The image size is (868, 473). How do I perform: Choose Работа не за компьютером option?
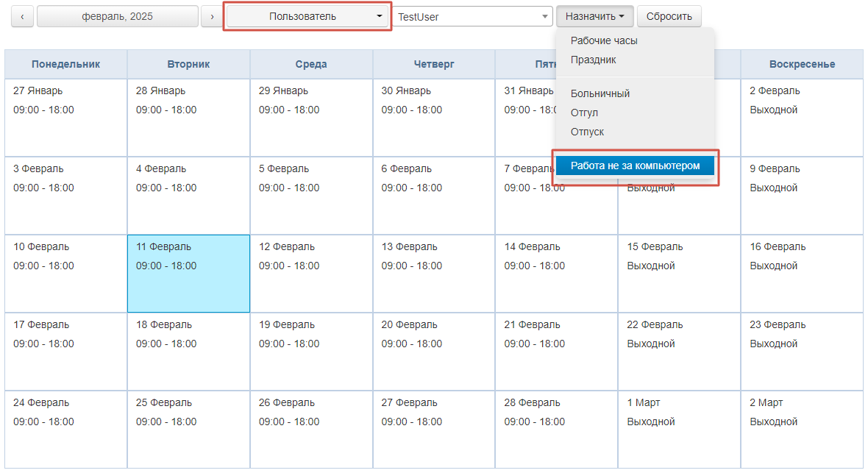(x=635, y=166)
